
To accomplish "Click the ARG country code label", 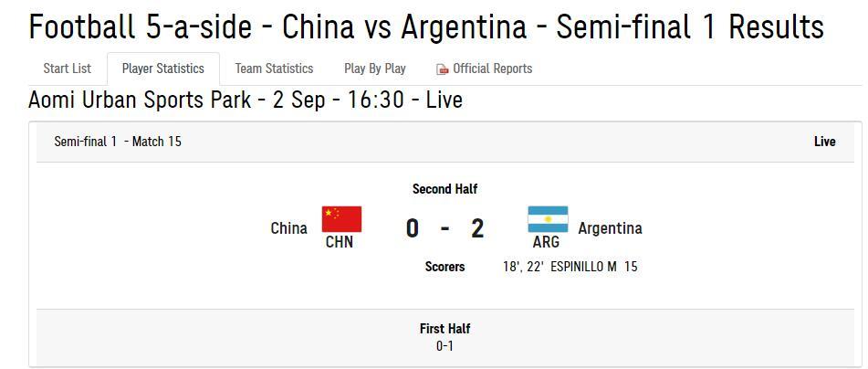I will tap(546, 243).
